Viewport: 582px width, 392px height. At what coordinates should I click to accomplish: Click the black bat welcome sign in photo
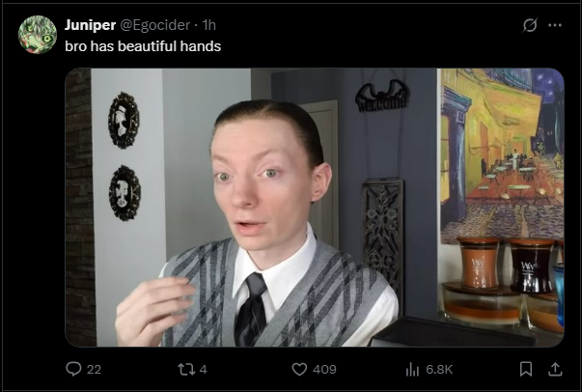tap(382, 96)
